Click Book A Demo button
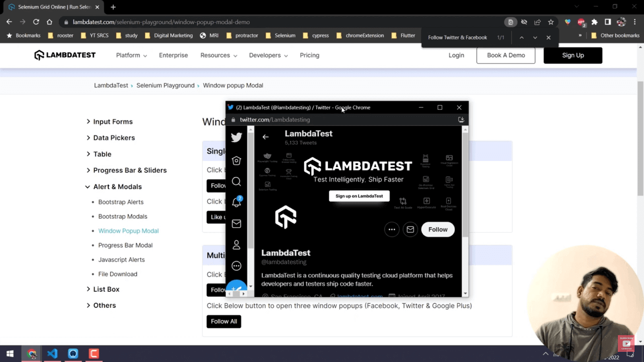644x362 pixels. coord(506,56)
